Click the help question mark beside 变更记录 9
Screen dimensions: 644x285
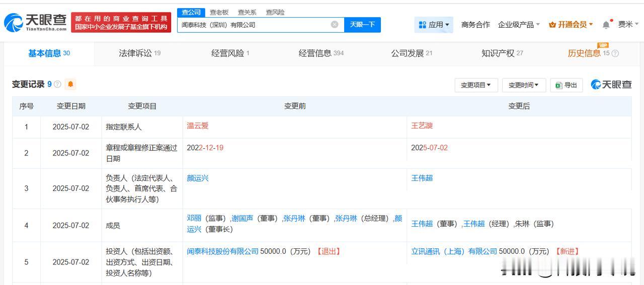[x=57, y=84]
